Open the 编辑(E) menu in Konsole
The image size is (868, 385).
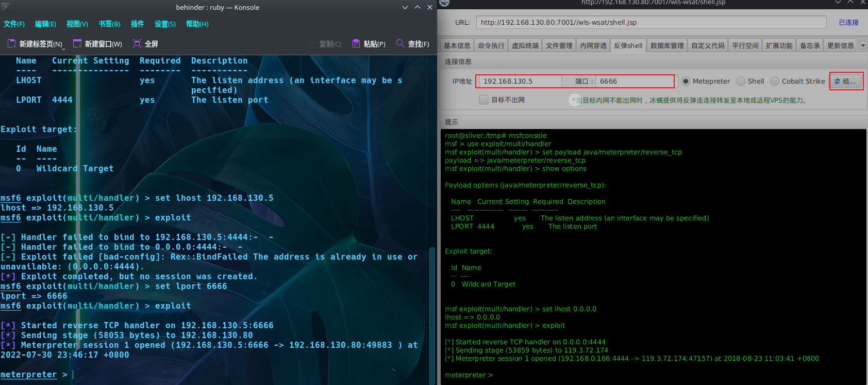point(45,24)
